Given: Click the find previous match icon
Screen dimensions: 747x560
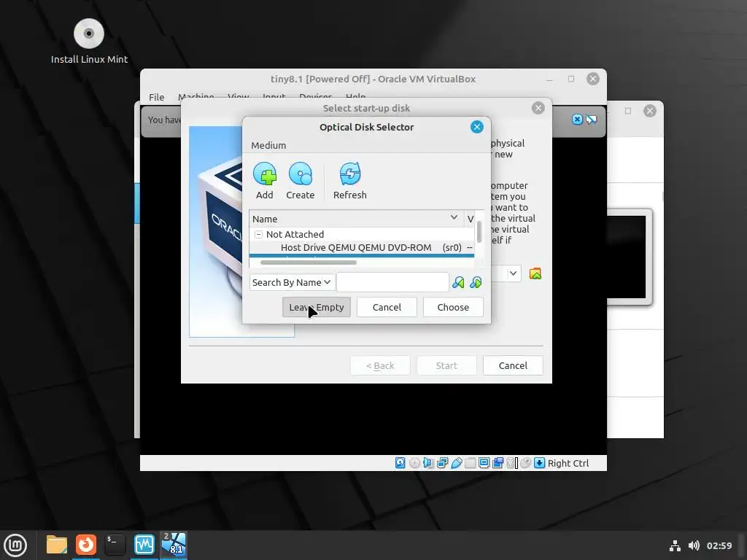Looking at the screenshot, I should (458, 282).
